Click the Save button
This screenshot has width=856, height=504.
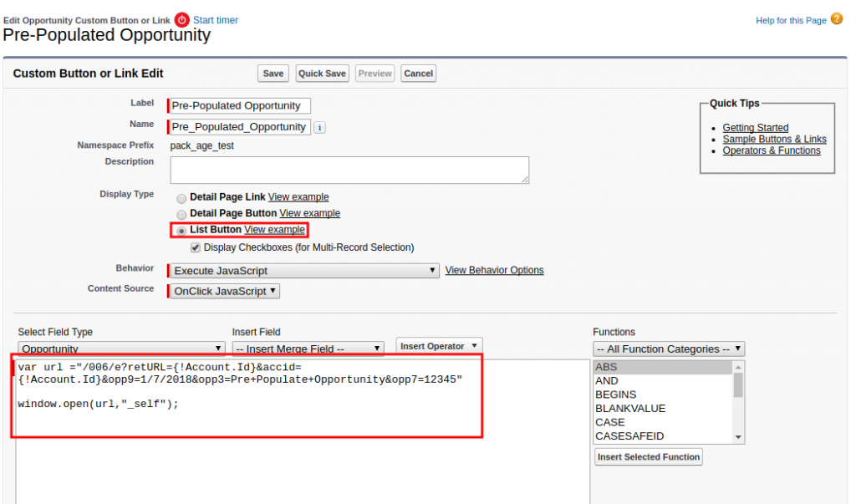[273, 74]
